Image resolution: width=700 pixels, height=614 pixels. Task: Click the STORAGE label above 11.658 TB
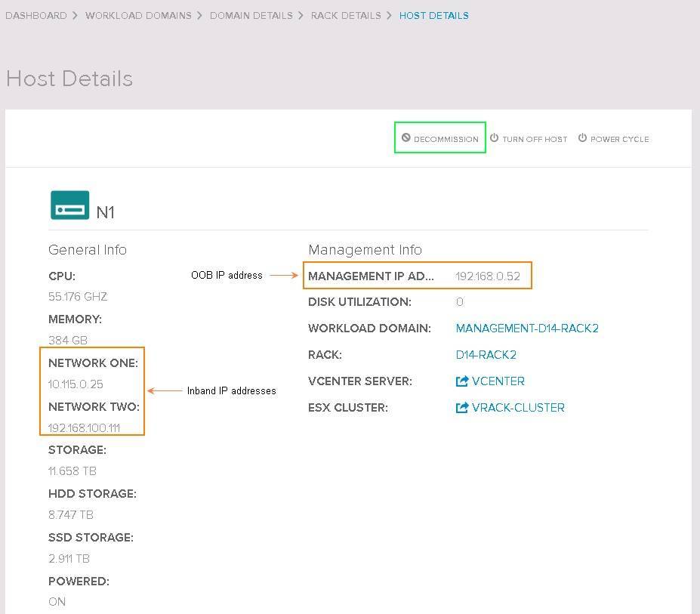(x=77, y=449)
